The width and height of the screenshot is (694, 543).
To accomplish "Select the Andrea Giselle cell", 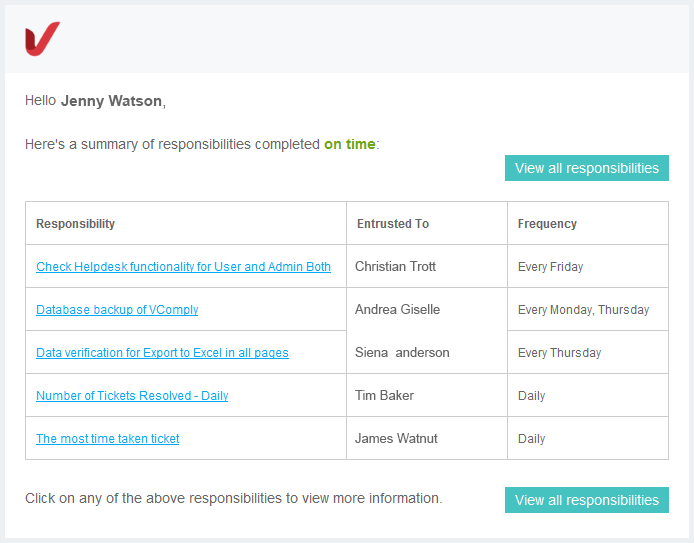I will (427, 309).
